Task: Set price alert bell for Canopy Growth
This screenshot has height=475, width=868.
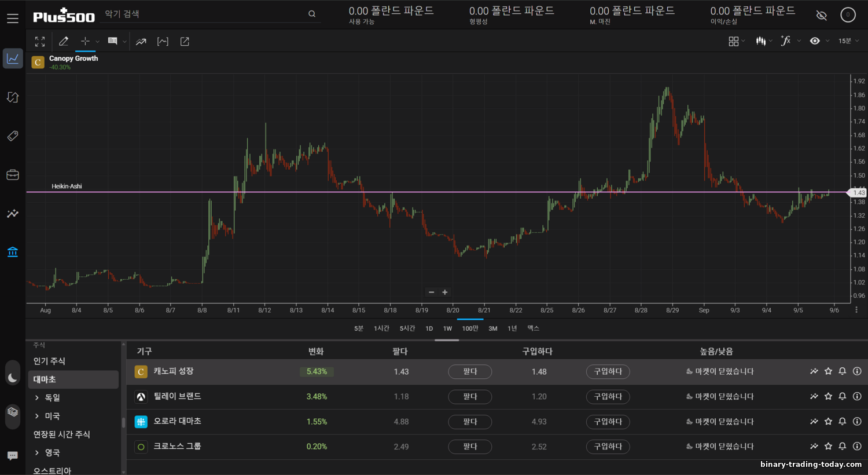Action: [x=843, y=371]
